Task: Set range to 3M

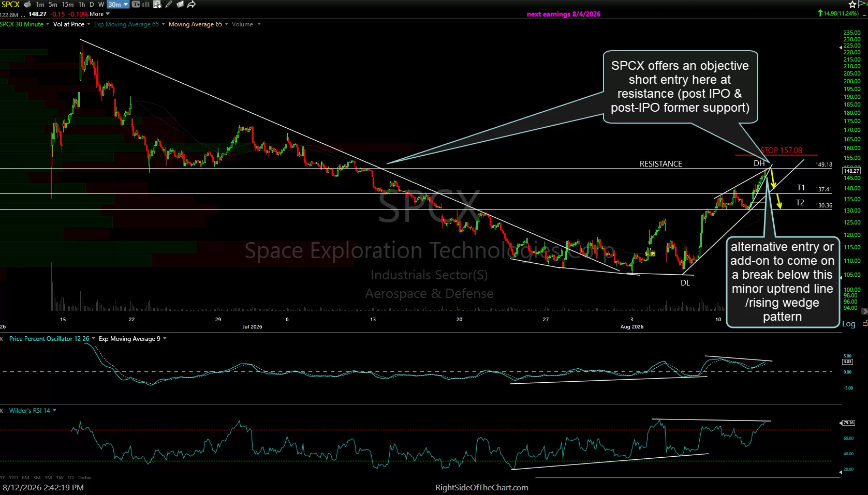Action: 37,477
